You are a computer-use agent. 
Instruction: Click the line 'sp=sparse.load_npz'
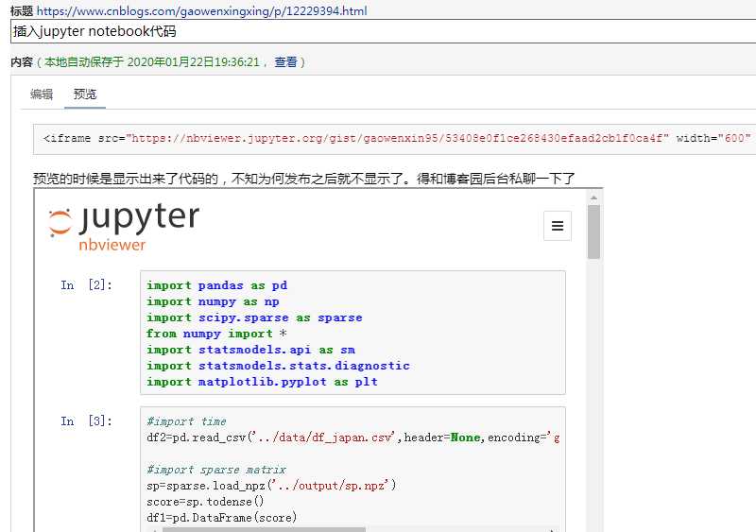click(x=271, y=486)
